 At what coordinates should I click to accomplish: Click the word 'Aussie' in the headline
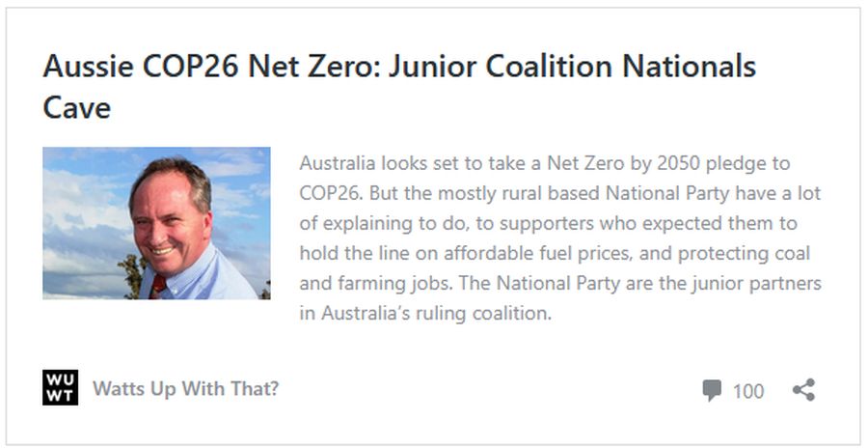(x=87, y=67)
